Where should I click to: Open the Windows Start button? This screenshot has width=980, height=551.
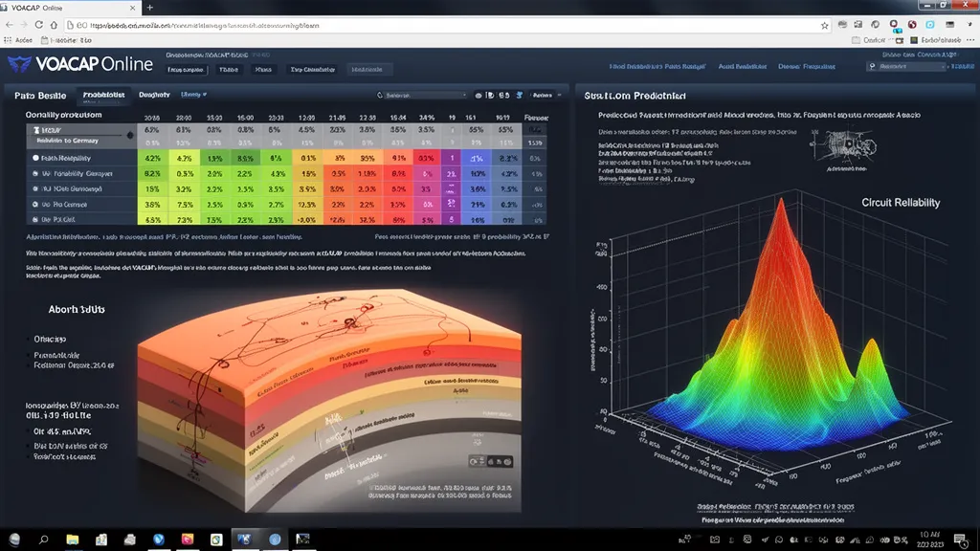pyautogui.click(x=14, y=540)
